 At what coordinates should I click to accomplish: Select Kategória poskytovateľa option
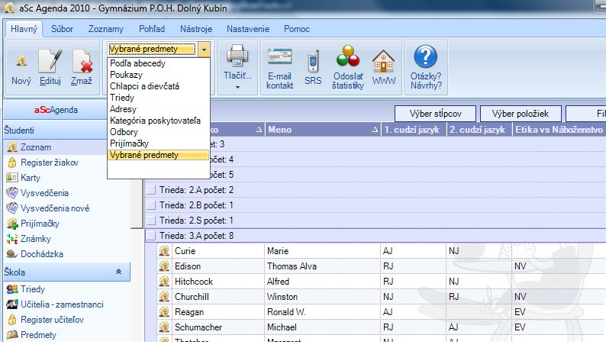click(159, 121)
